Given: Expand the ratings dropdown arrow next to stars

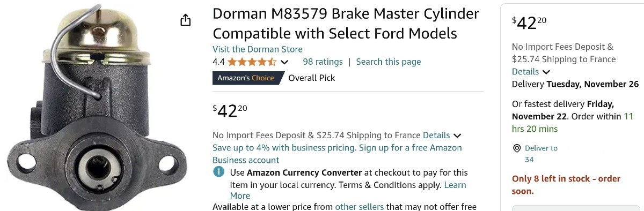Looking at the screenshot, I should (x=284, y=62).
